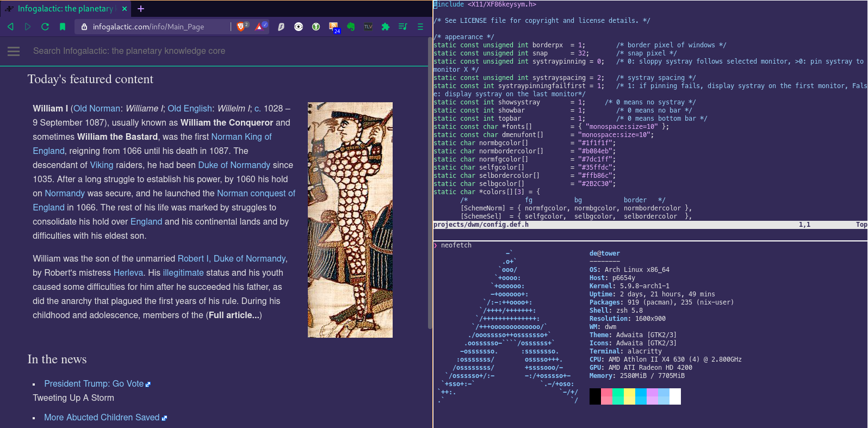The image size is (868, 428).
Task: Click the selbgcolor "#2B2C30" line in vim
Action: pos(524,184)
